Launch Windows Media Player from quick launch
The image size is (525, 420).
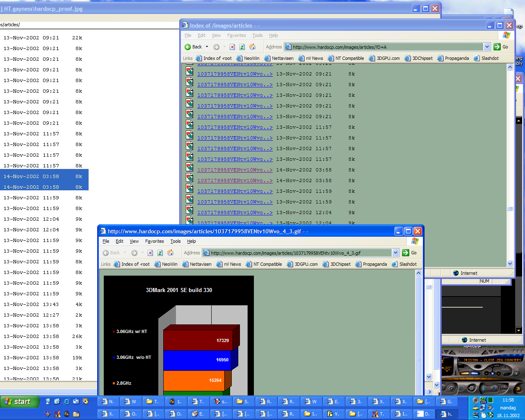click(x=85, y=402)
